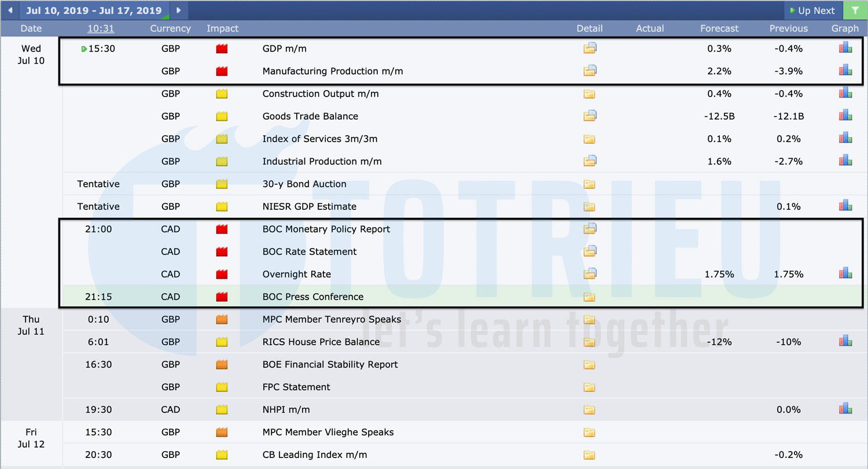Open the Detail folder for FPC Statement

click(590, 386)
